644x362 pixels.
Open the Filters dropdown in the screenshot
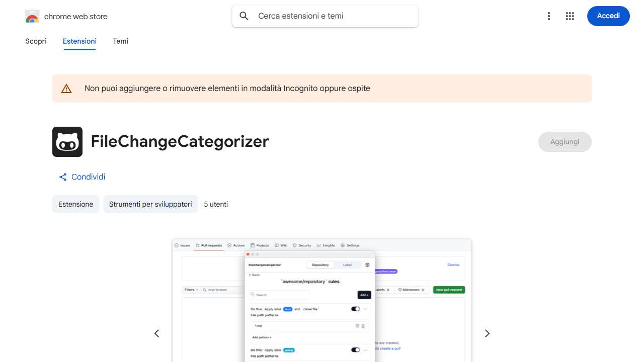pyautogui.click(x=191, y=290)
